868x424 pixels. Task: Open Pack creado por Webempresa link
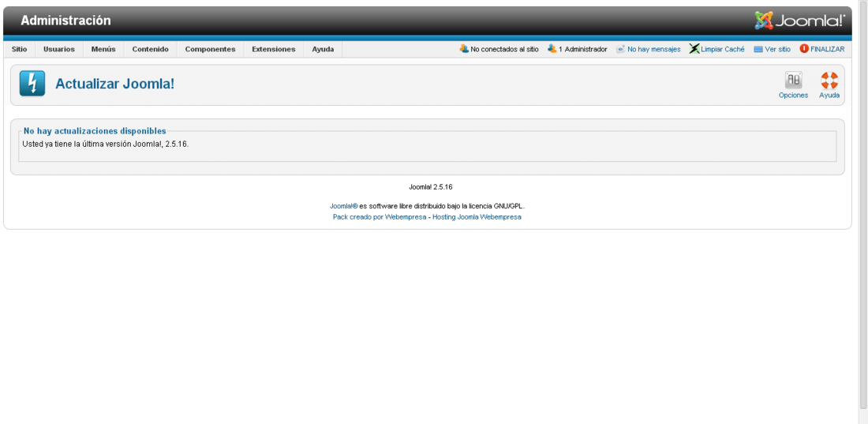click(x=380, y=217)
